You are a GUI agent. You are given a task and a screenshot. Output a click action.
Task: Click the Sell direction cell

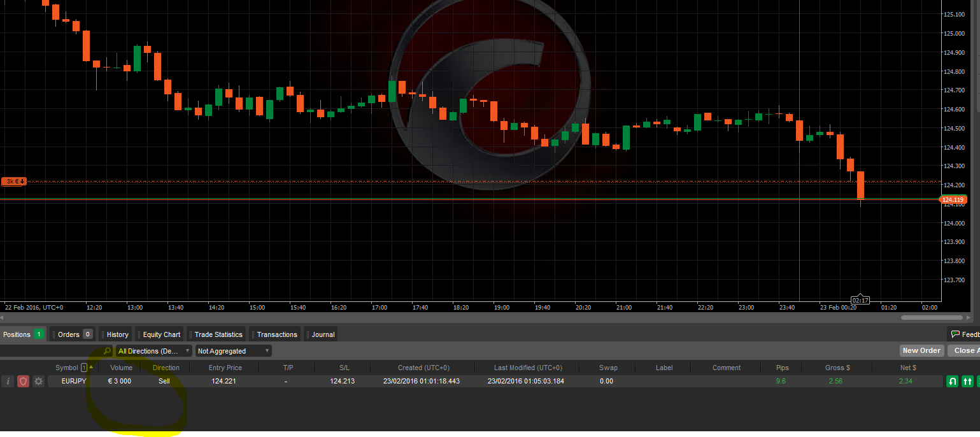164,381
